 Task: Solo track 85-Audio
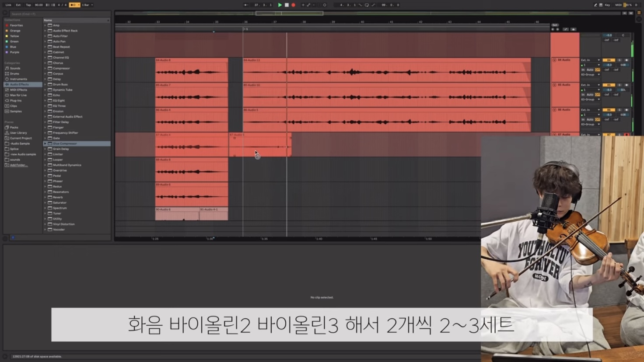pyautogui.click(x=619, y=85)
